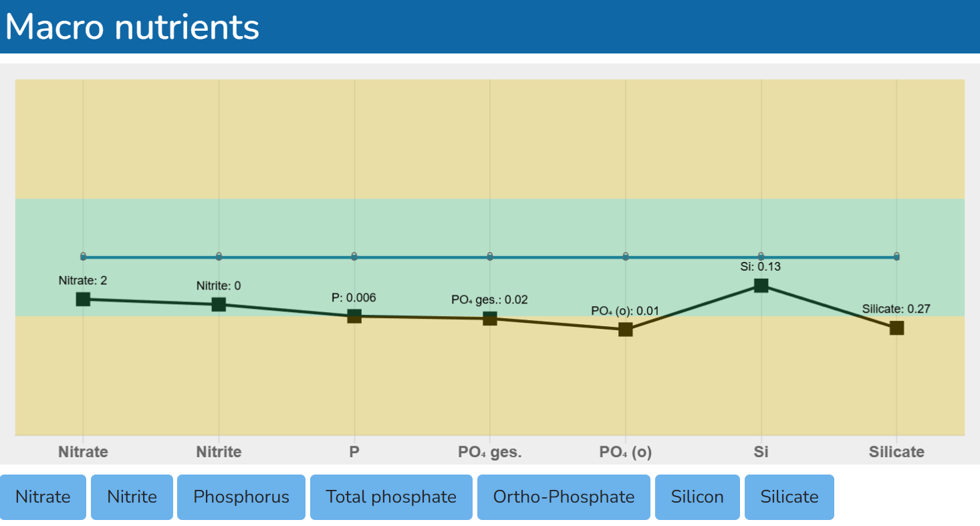The width and height of the screenshot is (980, 526).
Task: Click the Silicate 0.27 data point marker
Action: click(896, 327)
